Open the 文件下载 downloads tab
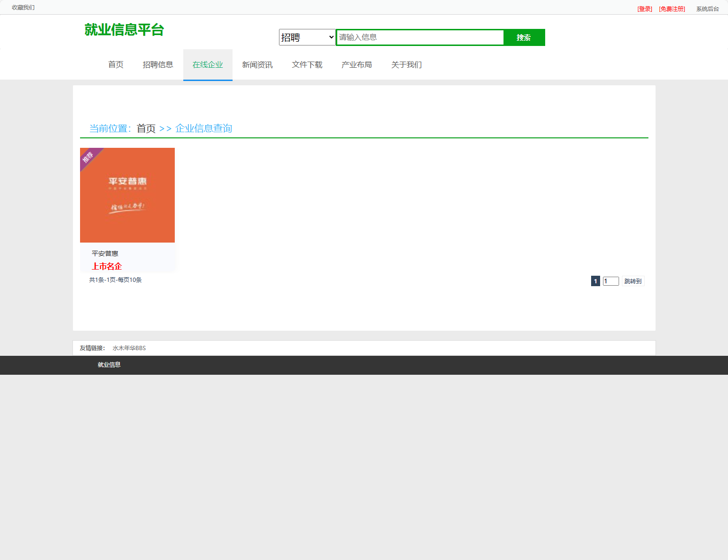Image resolution: width=728 pixels, height=560 pixels. pos(307,64)
